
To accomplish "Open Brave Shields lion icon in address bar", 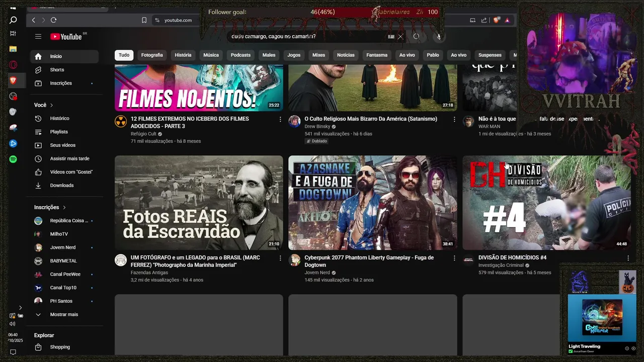I will 496,20.
